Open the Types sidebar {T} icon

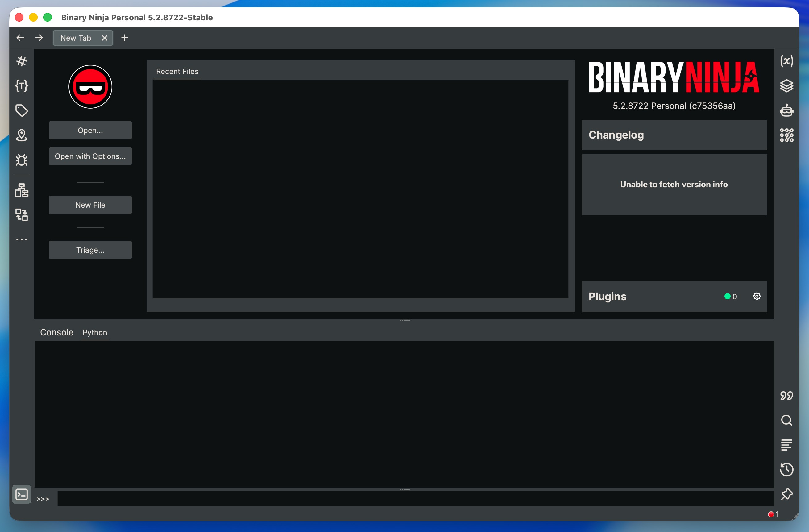click(x=21, y=86)
